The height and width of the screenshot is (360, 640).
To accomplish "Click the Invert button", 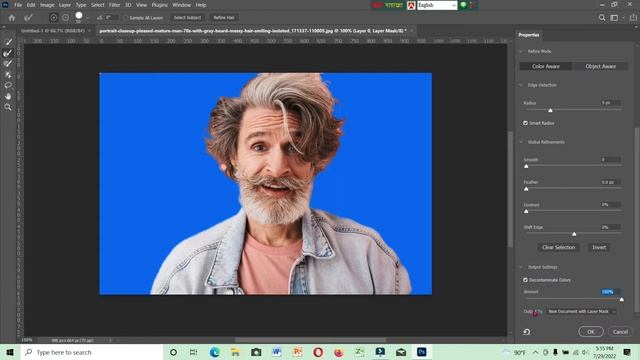I will click(x=599, y=247).
